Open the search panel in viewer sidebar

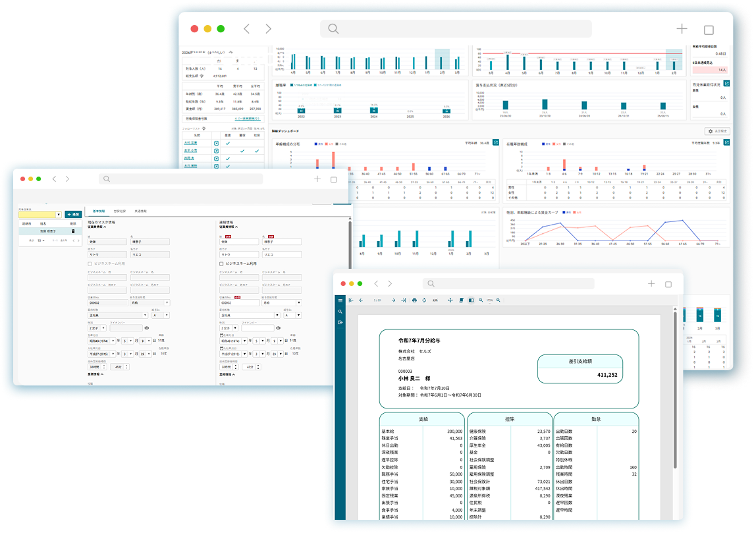pos(340,312)
